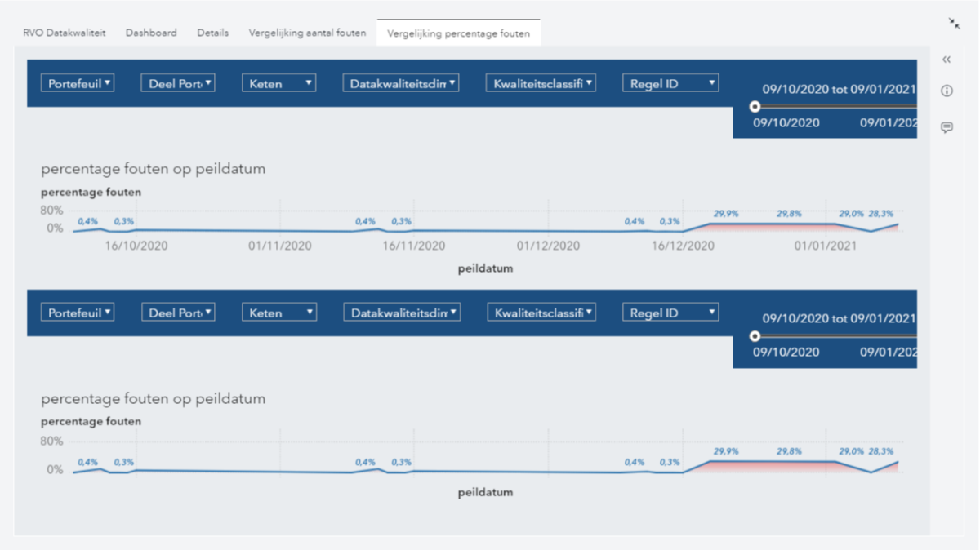Viewport: 980px width, 550px height.
Task: Click 01/11/2020 axis label in upper chart
Action: pyautogui.click(x=280, y=246)
